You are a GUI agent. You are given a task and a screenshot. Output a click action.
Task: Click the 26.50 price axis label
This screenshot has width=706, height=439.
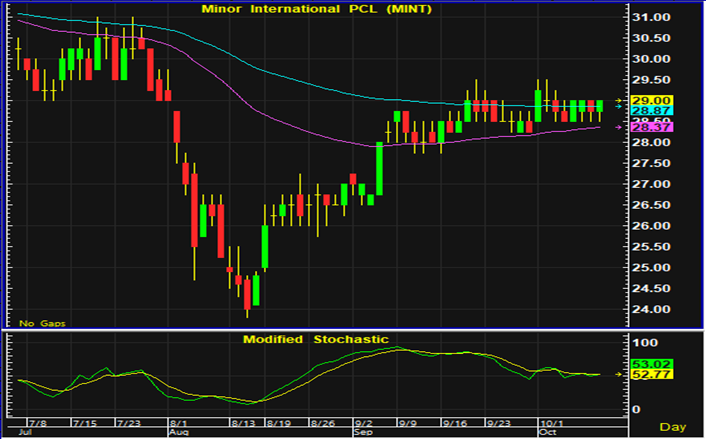(x=651, y=205)
